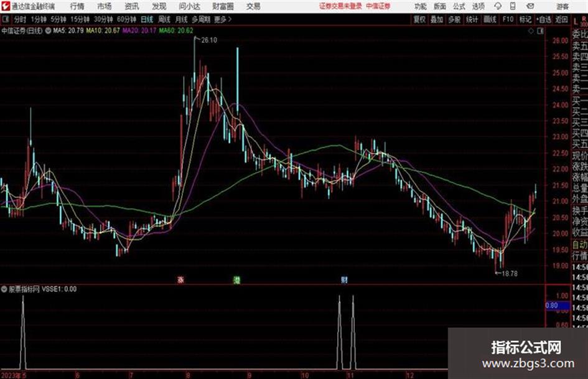Image resolution: width=588 pixels, height=379 pixels.
Task: Switch to the 15分钟 period
Action: click(x=80, y=19)
